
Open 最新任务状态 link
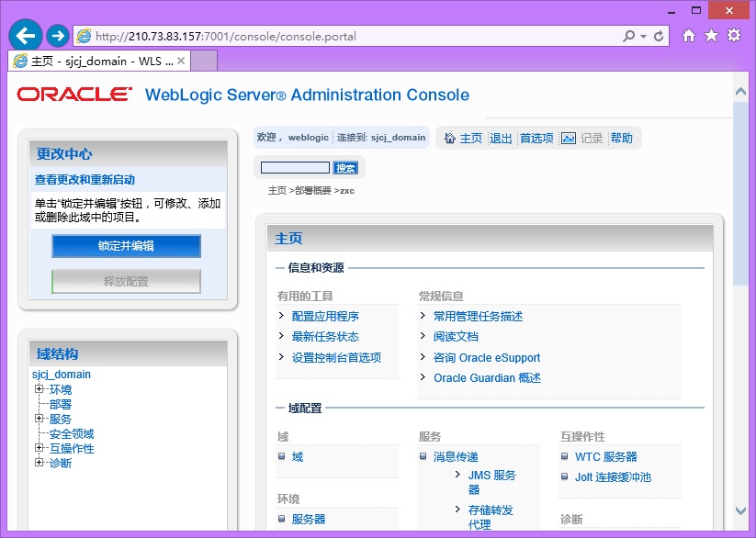325,337
